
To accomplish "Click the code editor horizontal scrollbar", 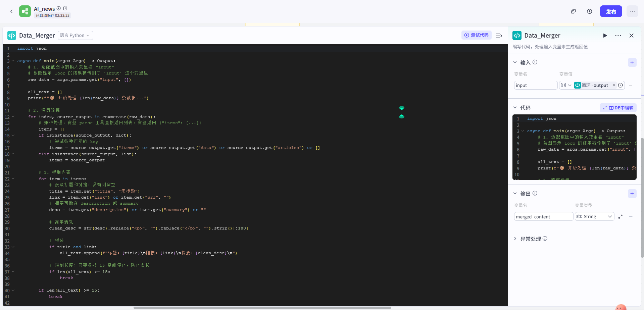I will [x=262, y=308].
